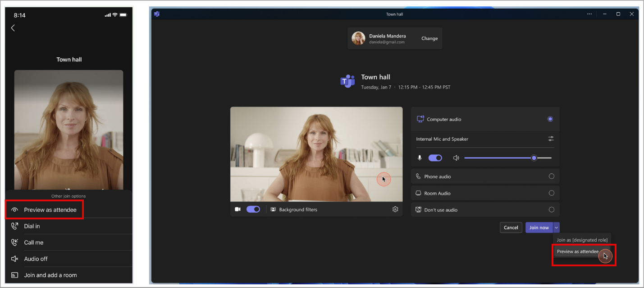Click the Cancel button
The width and height of the screenshot is (644, 288).
click(511, 228)
